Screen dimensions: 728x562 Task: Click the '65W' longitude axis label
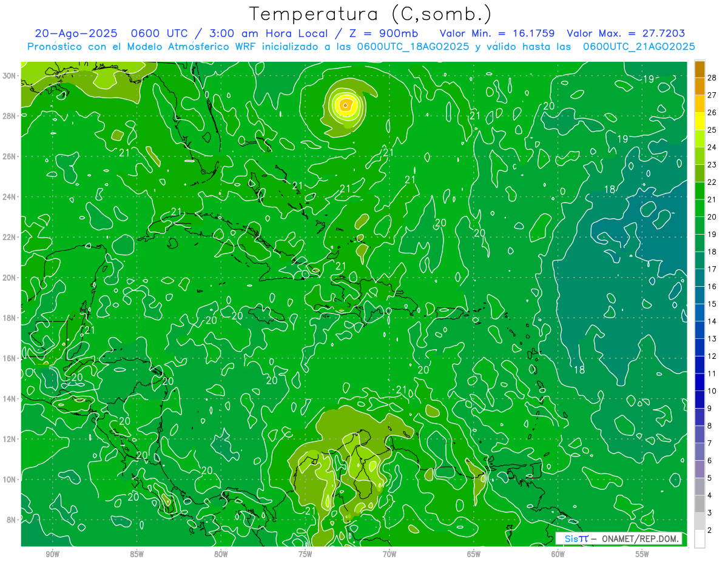[474, 554]
